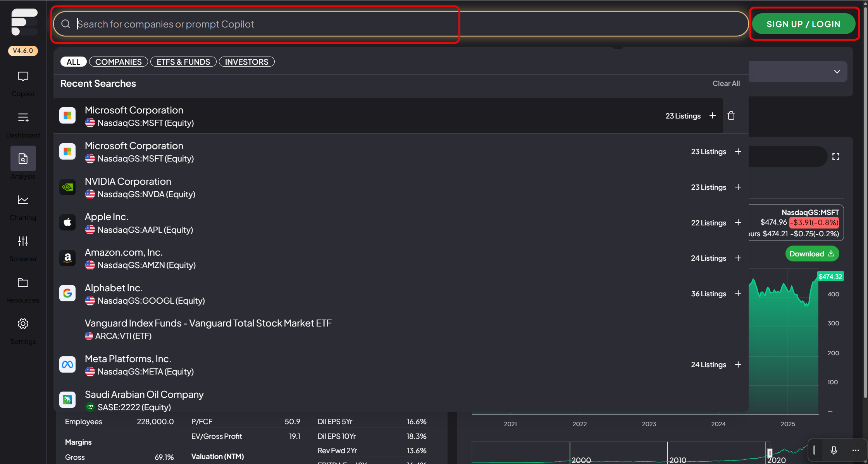The height and width of the screenshot is (464, 868).
Task: Click the Gross margin 69.1% value
Action: pos(164,457)
